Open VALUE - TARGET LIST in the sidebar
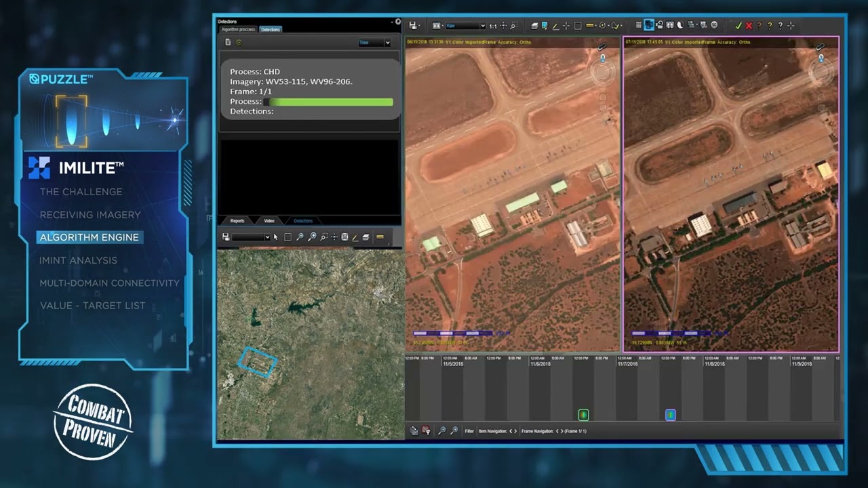 (x=93, y=306)
